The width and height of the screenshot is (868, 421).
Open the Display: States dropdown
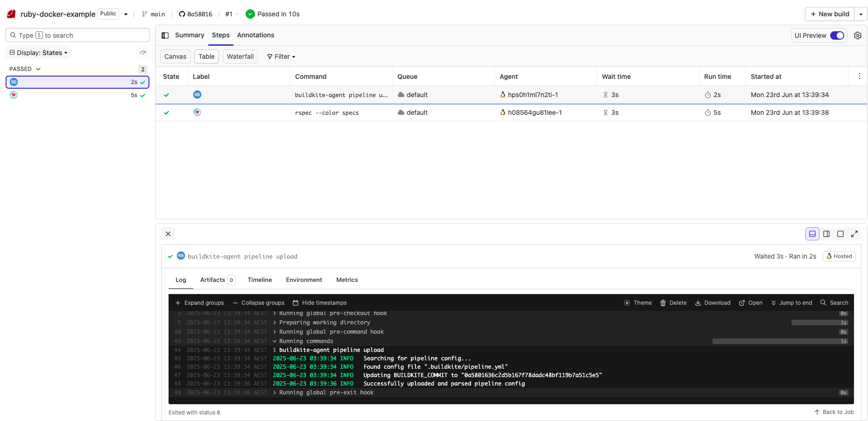pos(39,53)
